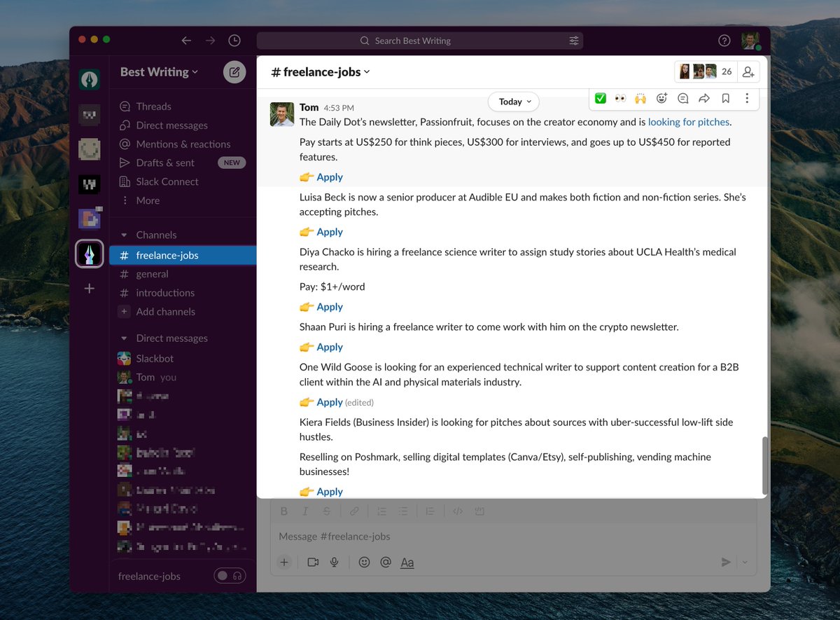Go forward in Slack history
Viewport: 840px width, 620px height.
coord(210,41)
